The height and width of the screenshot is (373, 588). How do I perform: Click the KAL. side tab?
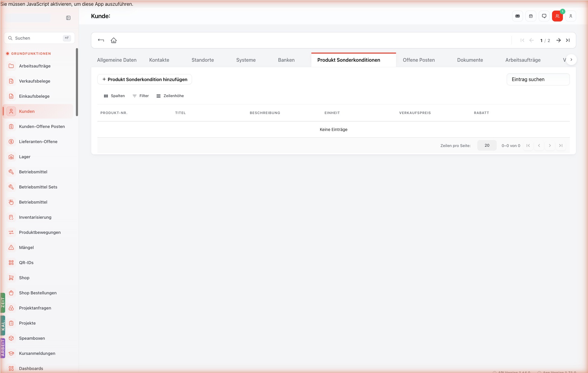click(x=3, y=326)
